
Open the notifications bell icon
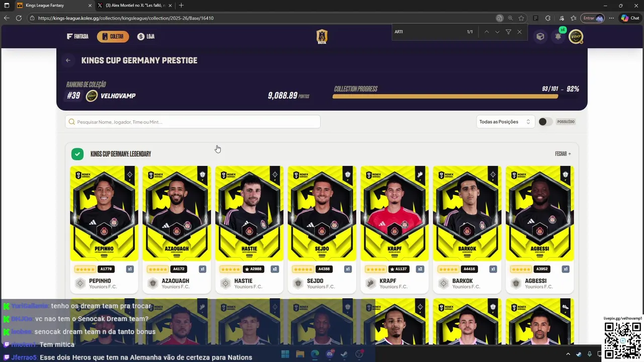[x=558, y=37]
